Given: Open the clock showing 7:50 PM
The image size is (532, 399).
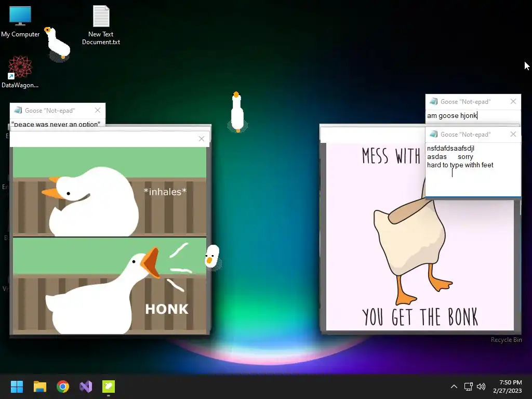Looking at the screenshot, I should (x=508, y=387).
